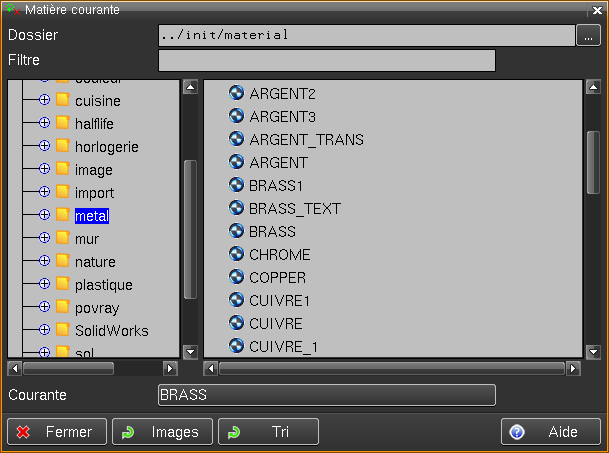Expand the import folder node
Screen dimensions: 609x453
click(x=44, y=192)
